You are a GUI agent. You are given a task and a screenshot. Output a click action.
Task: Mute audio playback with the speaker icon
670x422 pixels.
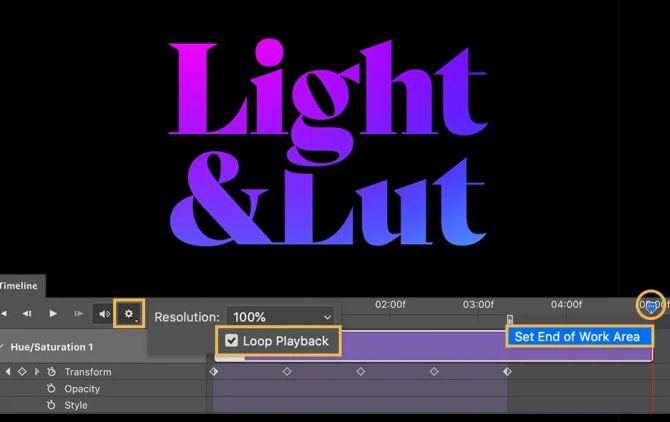click(x=104, y=314)
